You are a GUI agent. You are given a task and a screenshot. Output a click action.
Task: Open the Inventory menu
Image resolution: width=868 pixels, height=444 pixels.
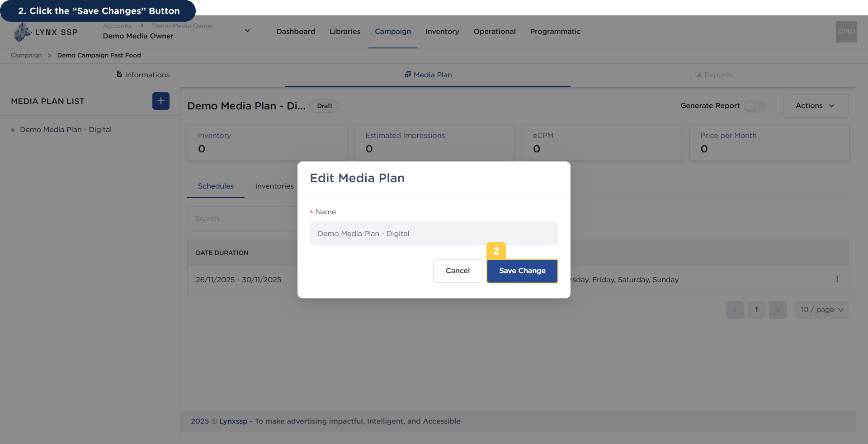(x=442, y=32)
